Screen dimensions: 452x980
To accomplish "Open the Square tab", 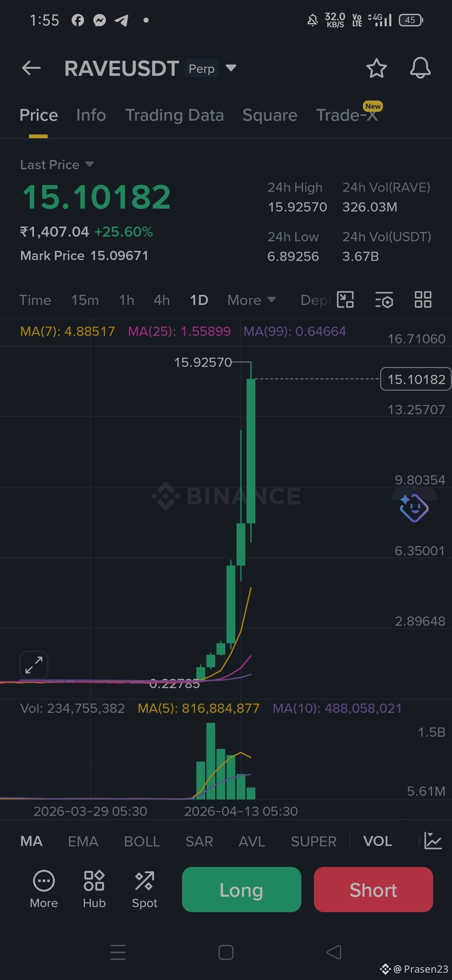I will click(x=270, y=115).
